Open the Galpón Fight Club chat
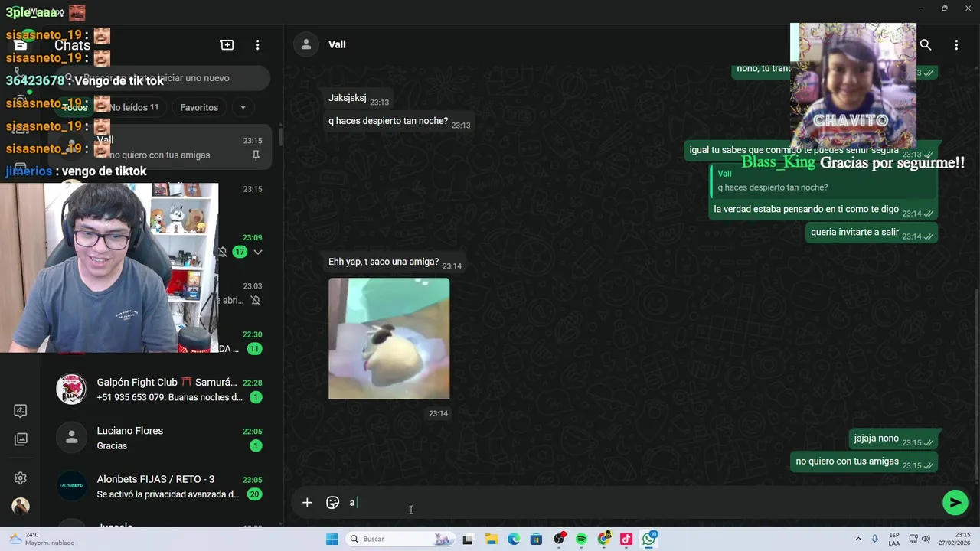The width and height of the screenshot is (980, 551). (x=161, y=390)
